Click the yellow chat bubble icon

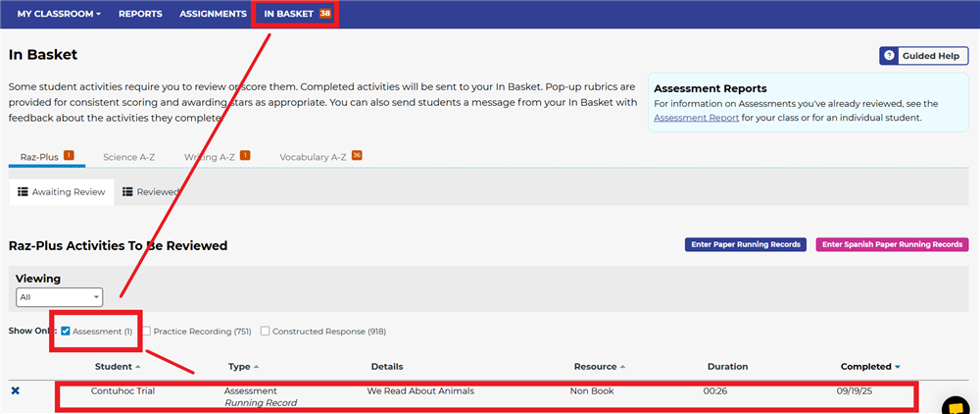click(x=955, y=405)
